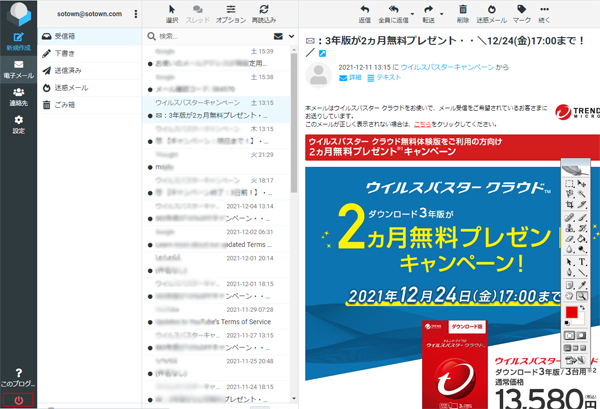Select the Paint Bucket tool
The width and height of the screenshot is (600, 409).
582,239
